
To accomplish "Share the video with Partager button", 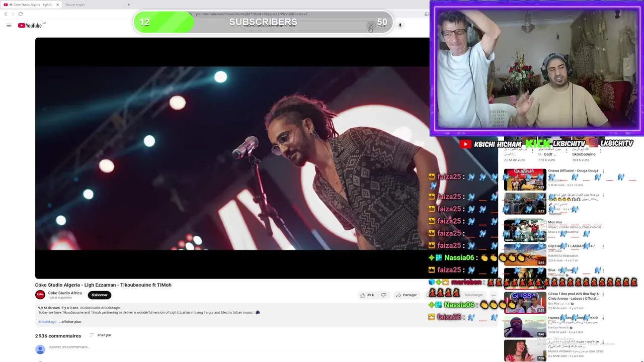I will (x=407, y=295).
